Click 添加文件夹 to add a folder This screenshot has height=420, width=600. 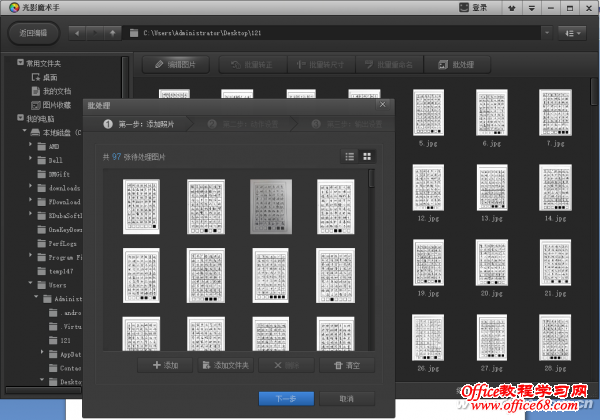click(x=226, y=365)
